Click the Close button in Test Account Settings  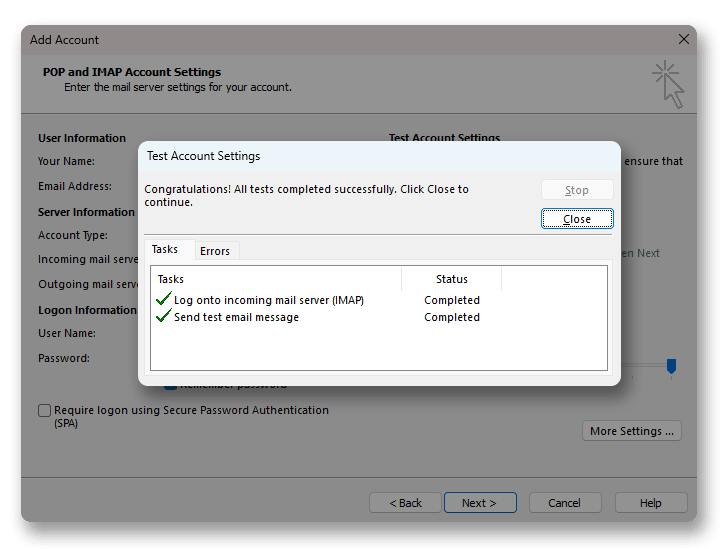click(577, 219)
